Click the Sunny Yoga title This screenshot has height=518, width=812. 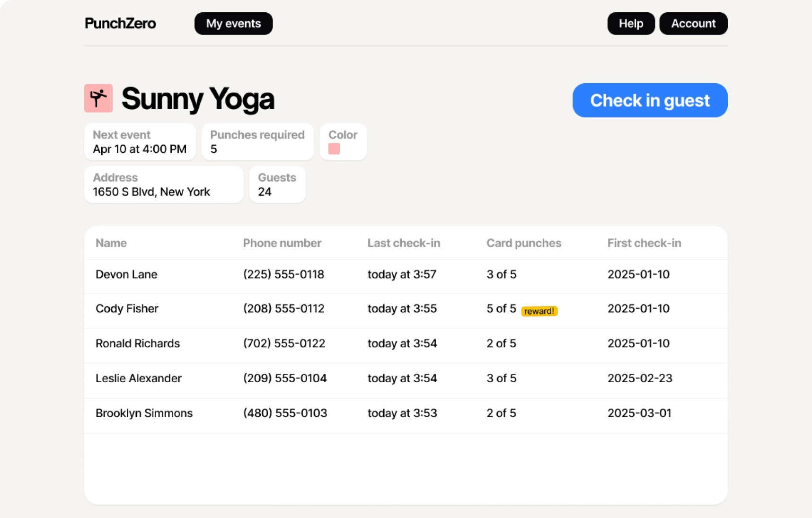[x=198, y=99]
